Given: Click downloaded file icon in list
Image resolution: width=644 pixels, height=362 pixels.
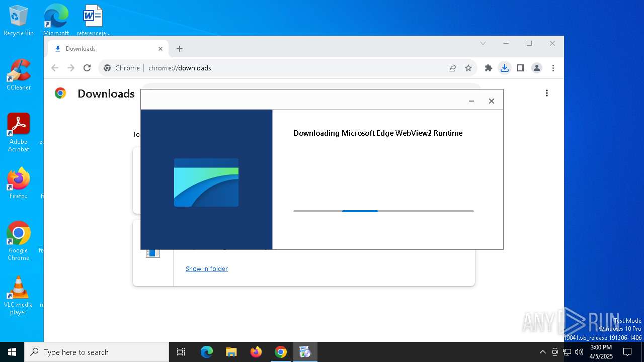Looking at the screenshot, I should [153, 253].
